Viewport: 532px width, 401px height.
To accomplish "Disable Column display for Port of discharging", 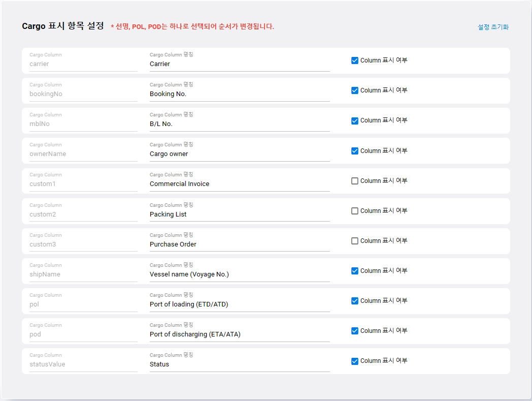I will (x=355, y=331).
